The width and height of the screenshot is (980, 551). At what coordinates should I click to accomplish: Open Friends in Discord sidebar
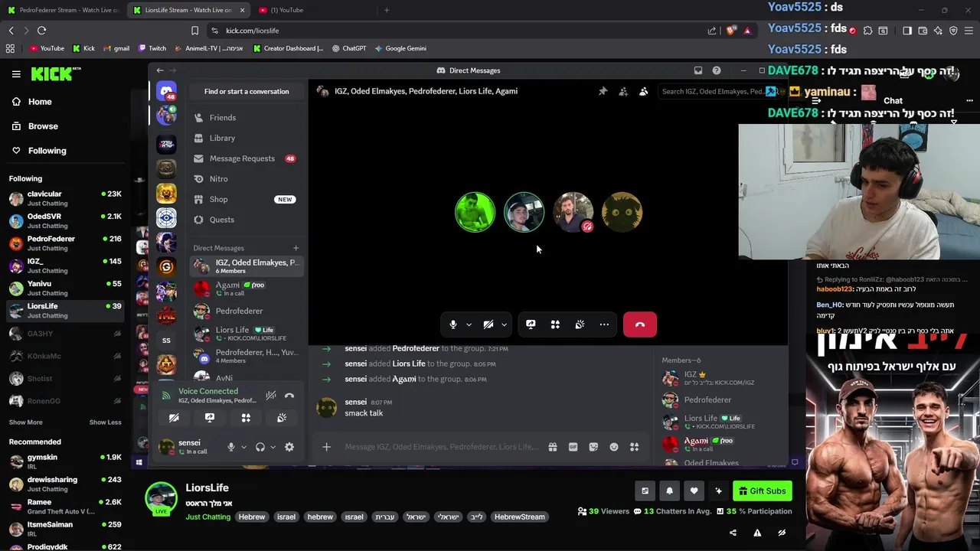tap(246, 118)
